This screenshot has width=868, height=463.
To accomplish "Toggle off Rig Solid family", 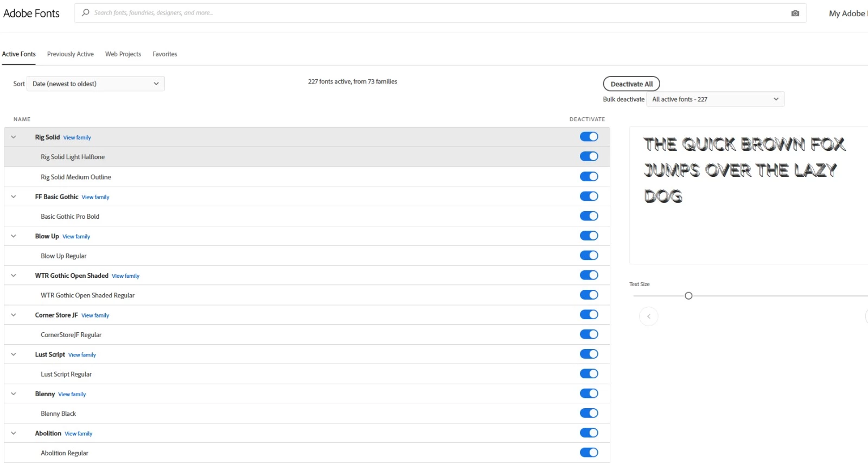I will coord(589,137).
